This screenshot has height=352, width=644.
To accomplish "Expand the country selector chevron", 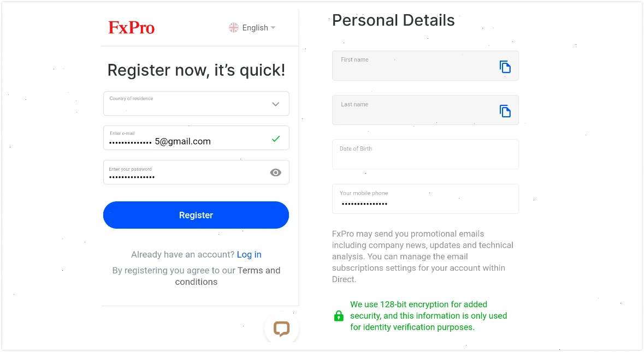I will coord(275,103).
